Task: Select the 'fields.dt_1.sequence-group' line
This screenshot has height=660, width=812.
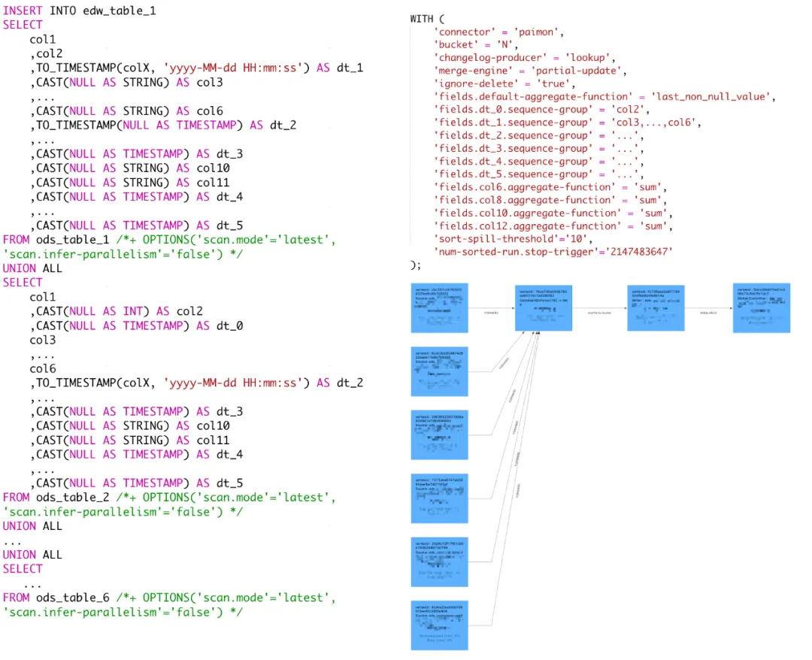Action: point(568,123)
